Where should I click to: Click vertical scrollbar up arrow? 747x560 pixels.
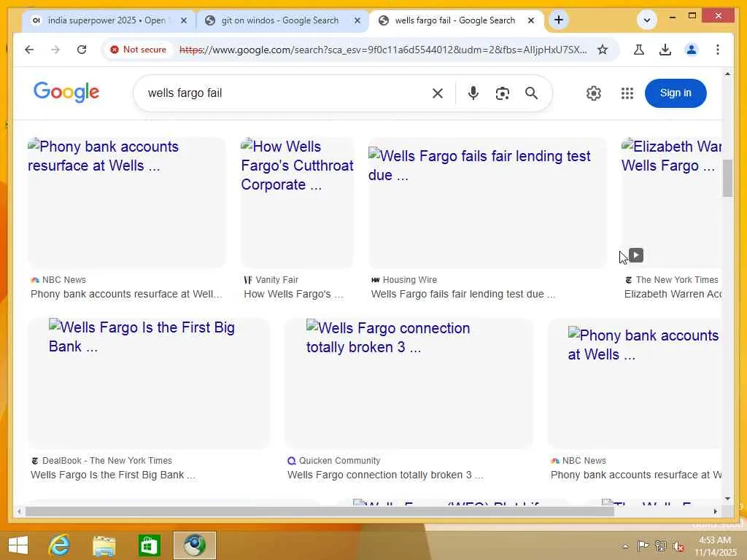click(727, 74)
